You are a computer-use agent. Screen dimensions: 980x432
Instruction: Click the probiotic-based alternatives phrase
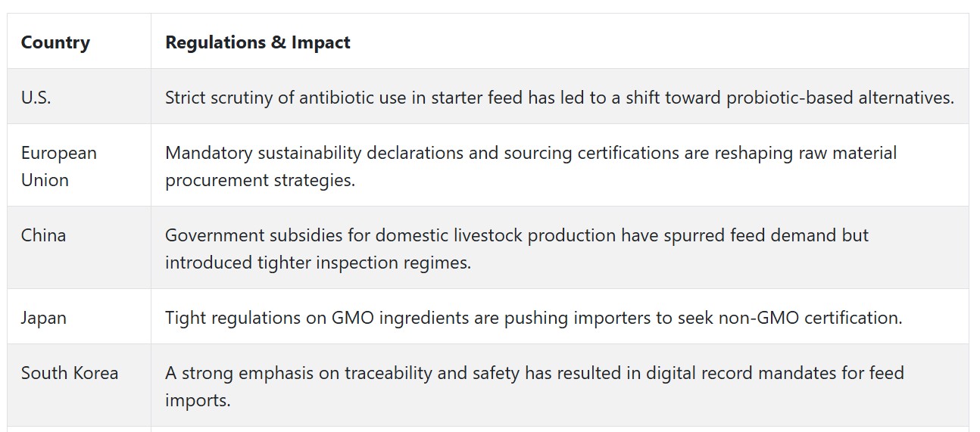pos(840,98)
